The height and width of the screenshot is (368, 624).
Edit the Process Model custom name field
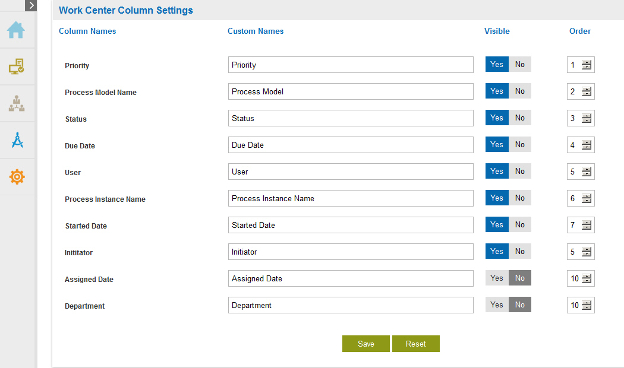pos(351,92)
